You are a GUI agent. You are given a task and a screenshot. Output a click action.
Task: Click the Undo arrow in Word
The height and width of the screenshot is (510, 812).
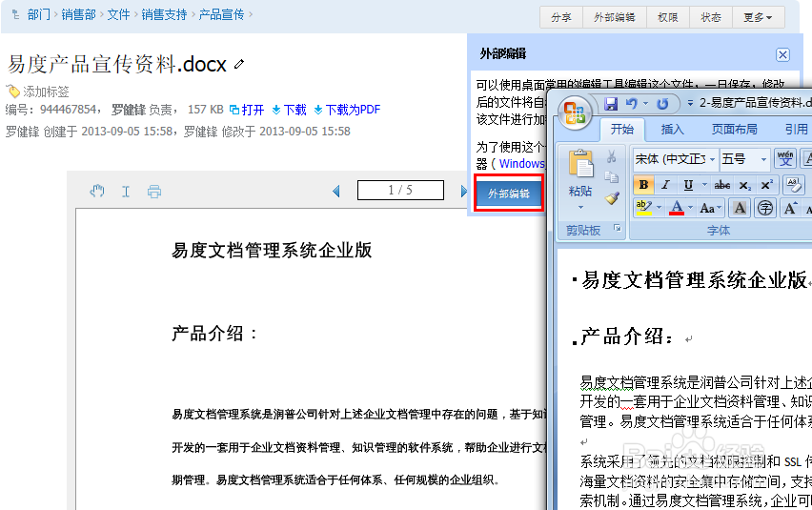point(631,104)
